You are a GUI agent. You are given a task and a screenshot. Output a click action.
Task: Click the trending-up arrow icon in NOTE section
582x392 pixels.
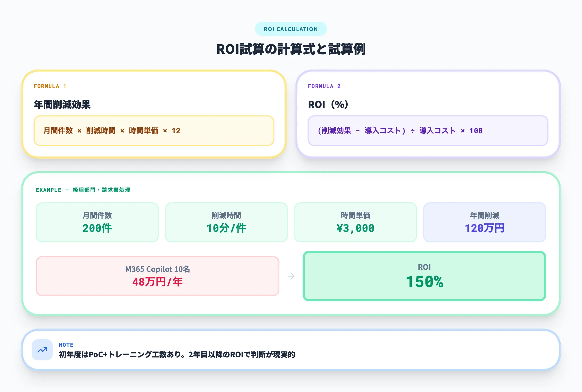42,350
